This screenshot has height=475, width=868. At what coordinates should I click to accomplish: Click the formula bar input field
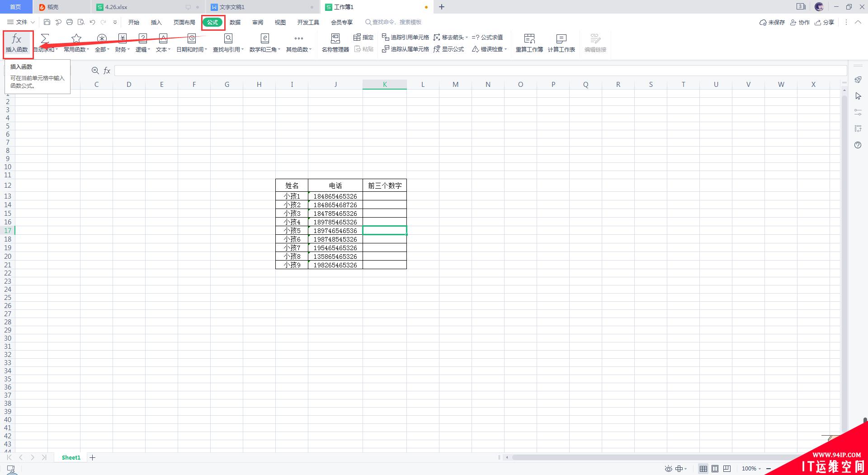tap(480, 71)
